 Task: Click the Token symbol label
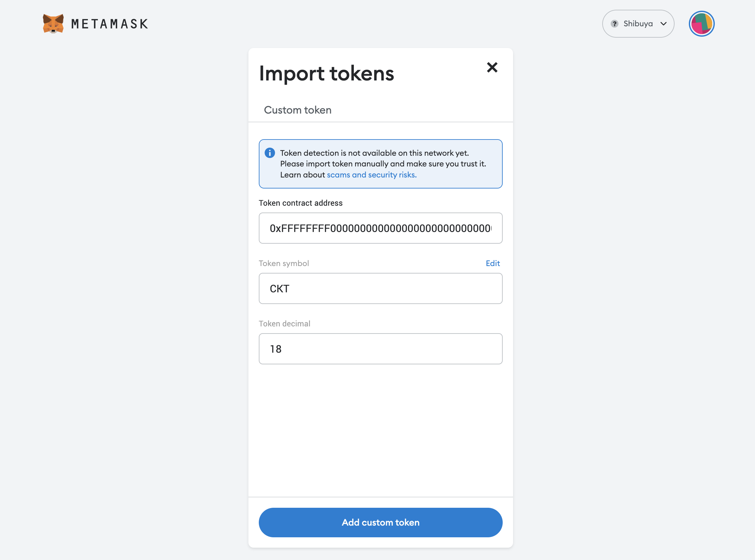click(284, 263)
